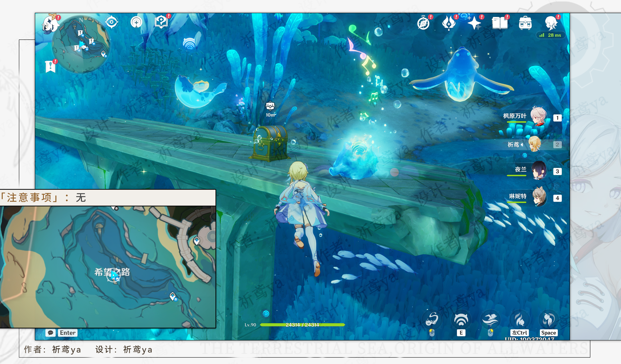This screenshot has width=621, height=364.
Task: Toggle elemental sight eye icon
Action: pos(111,22)
